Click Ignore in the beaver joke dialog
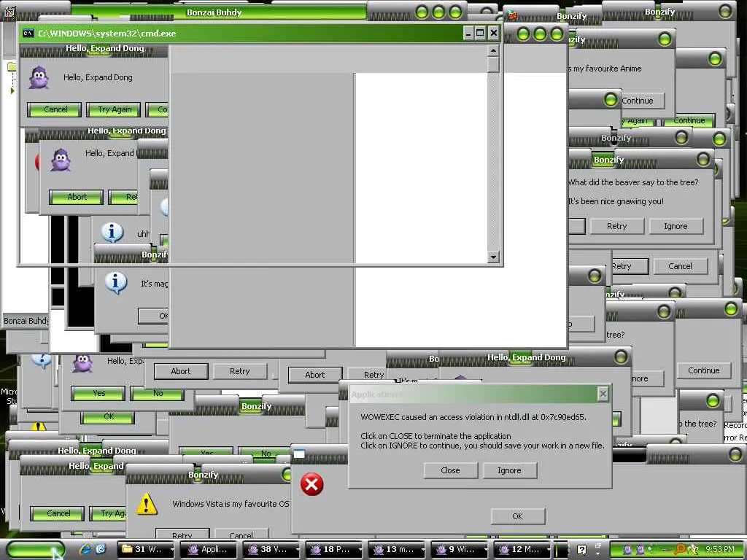Screen dimensions: 747x560 point(676,226)
